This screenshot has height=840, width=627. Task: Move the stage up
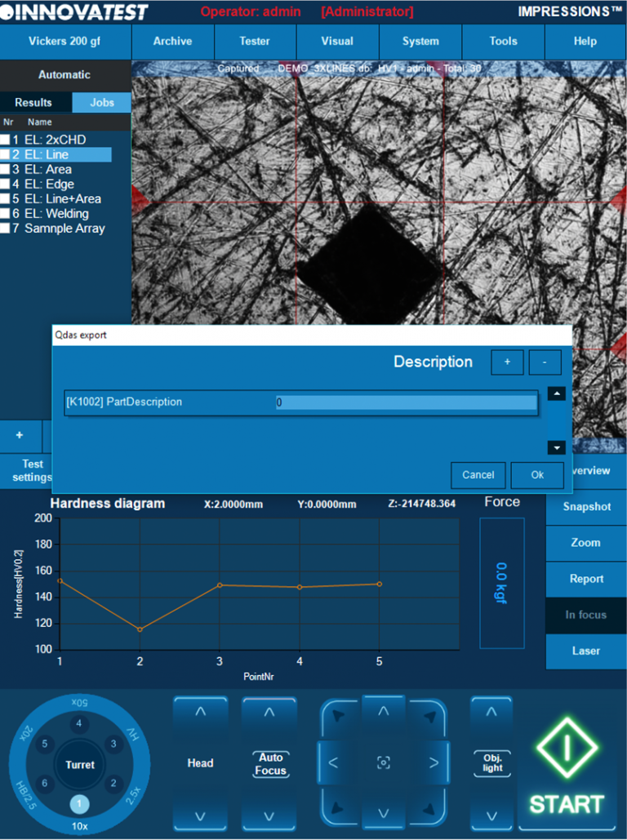(x=384, y=713)
